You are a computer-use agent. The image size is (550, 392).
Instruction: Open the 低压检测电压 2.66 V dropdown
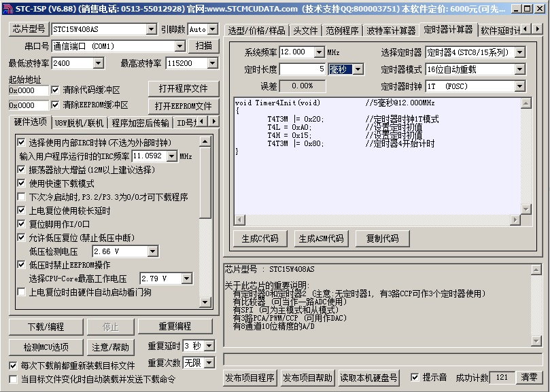152,251
